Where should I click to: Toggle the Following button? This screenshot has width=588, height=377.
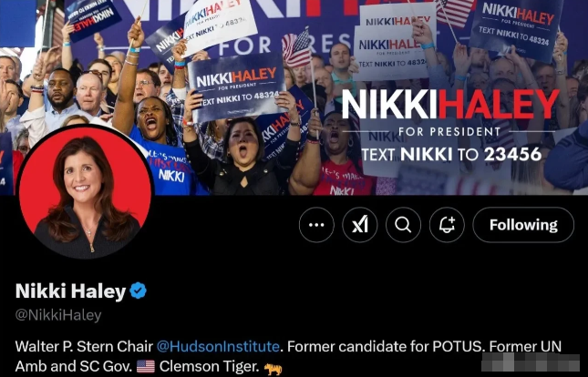(x=523, y=225)
